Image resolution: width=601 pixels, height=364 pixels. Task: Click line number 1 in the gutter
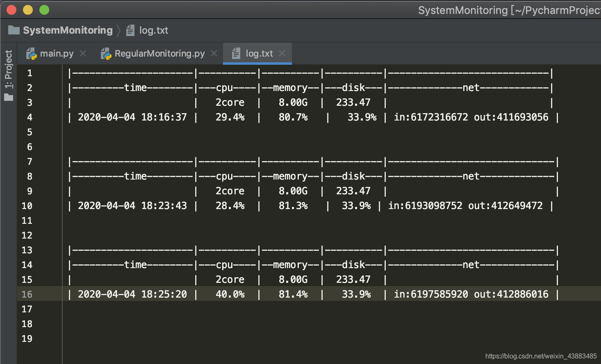coord(30,73)
